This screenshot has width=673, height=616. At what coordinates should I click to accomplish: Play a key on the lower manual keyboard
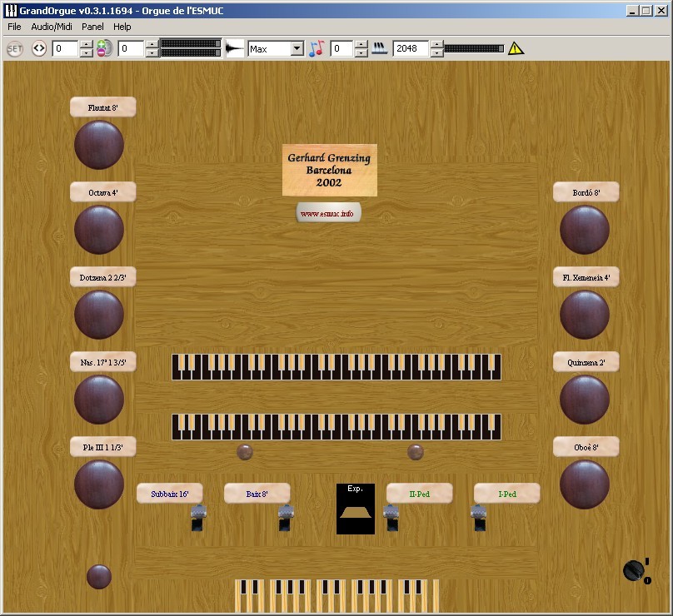point(336,427)
